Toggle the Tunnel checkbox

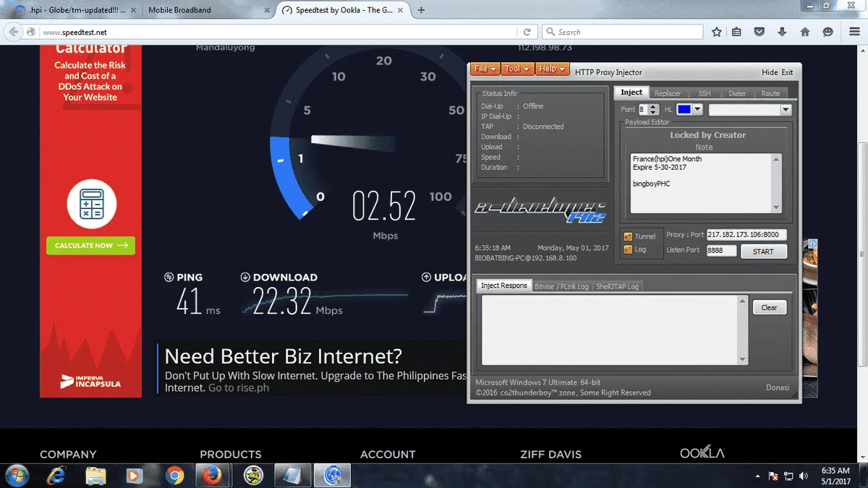point(627,236)
